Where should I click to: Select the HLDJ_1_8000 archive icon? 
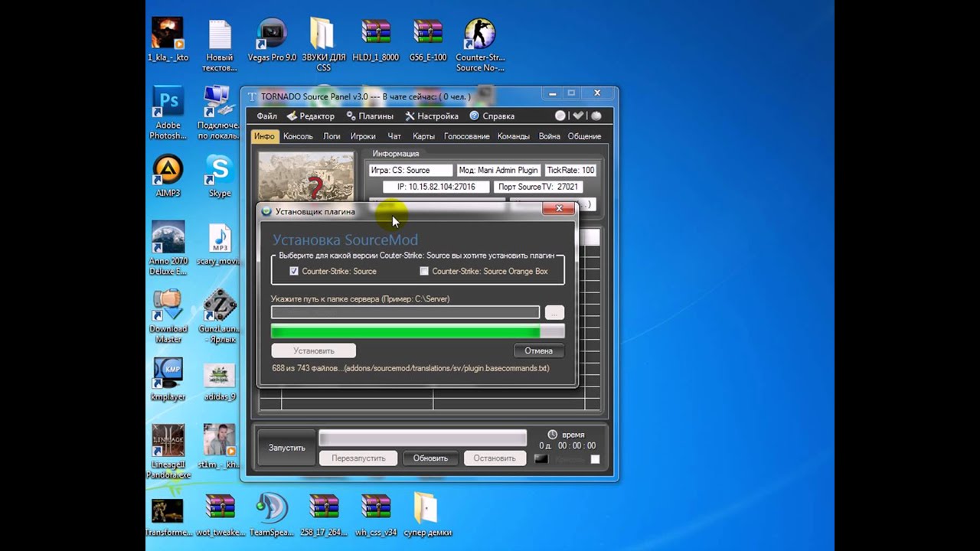(376, 41)
